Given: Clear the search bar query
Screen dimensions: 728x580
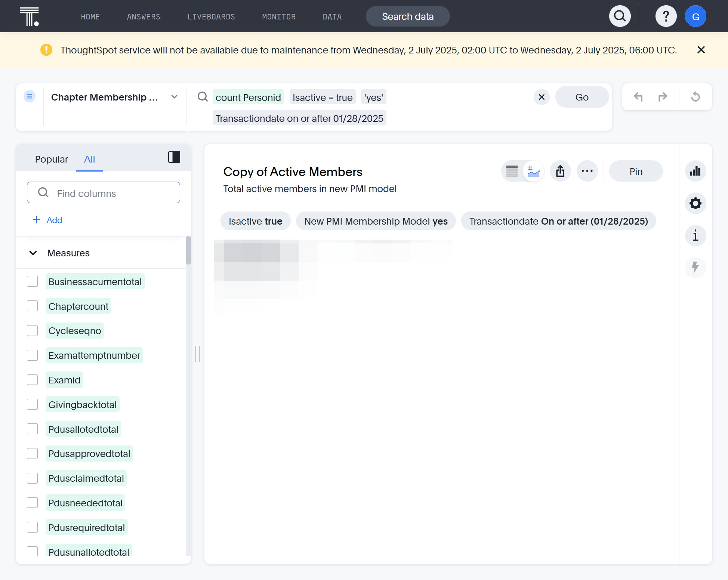Looking at the screenshot, I should [542, 97].
